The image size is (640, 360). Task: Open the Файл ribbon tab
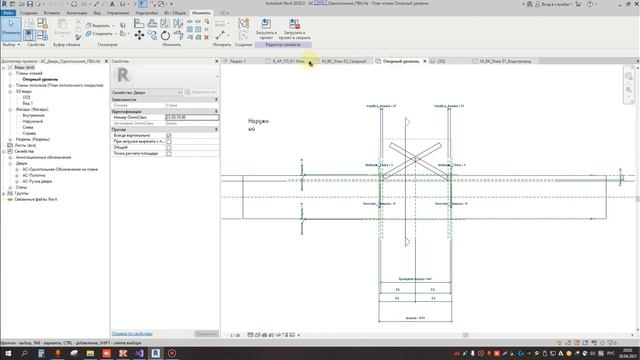point(8,13)
